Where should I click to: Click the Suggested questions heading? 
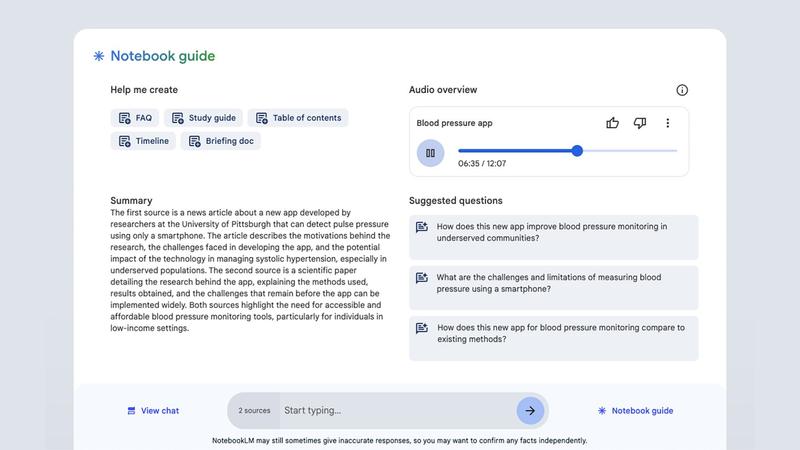pos(456,201)
